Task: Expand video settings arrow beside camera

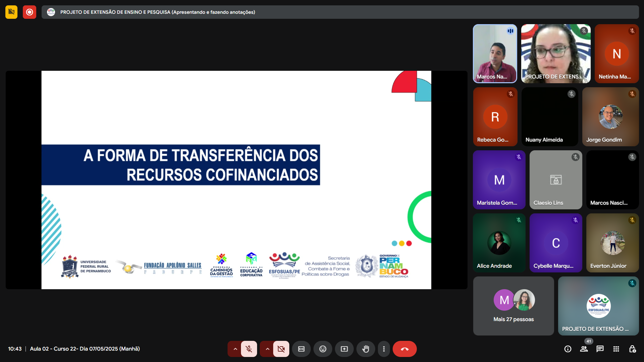Action: (x=267, y=349)
